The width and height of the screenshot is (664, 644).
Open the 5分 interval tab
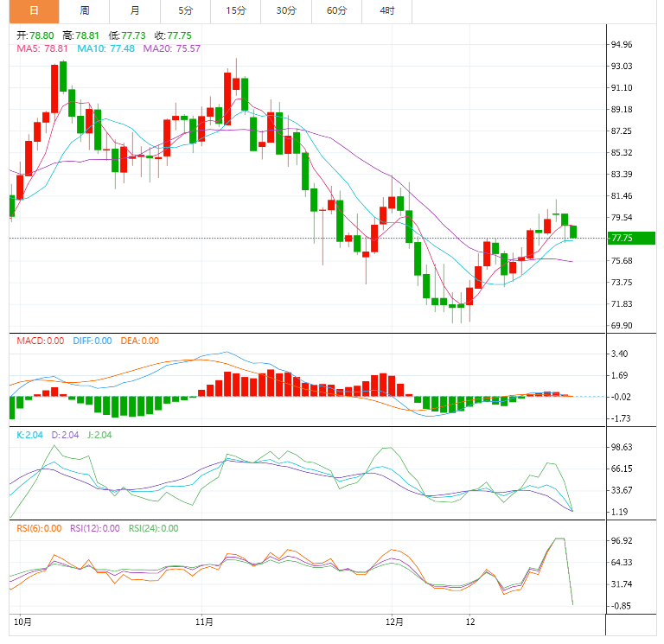point(186,11)
